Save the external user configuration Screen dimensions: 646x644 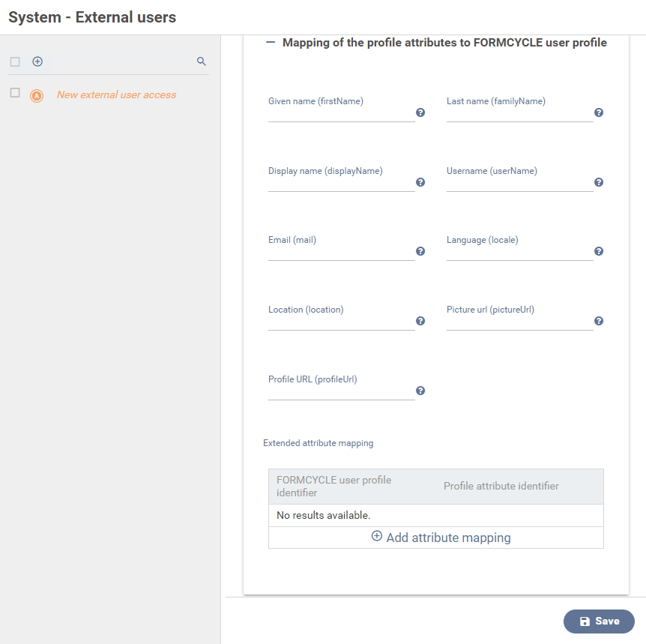tap(599, 621)
